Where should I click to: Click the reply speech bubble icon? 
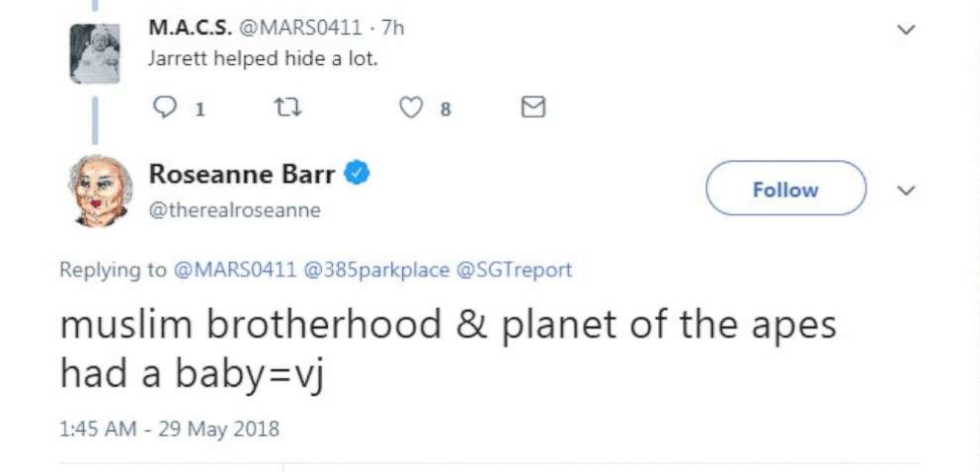(x=163, y=108)
